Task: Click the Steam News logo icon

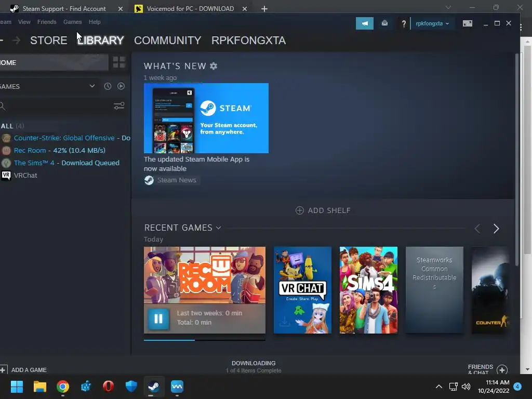Action: (x=149, y=180)
